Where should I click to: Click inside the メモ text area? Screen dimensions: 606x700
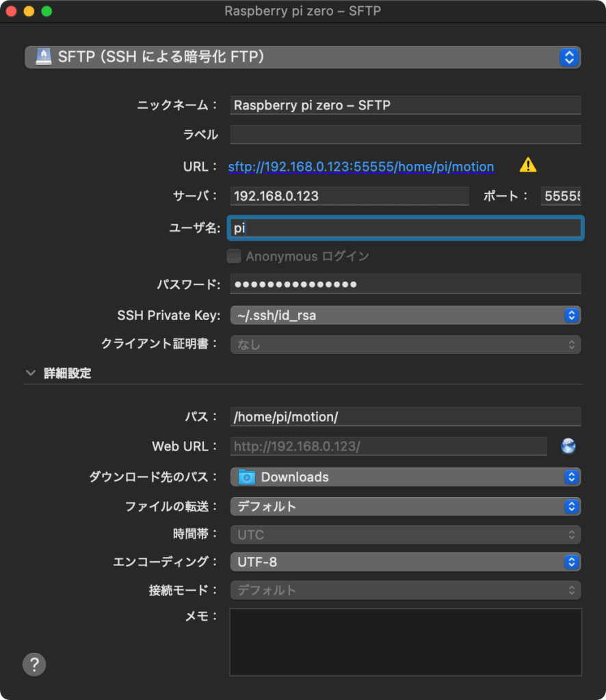(405, 642)
